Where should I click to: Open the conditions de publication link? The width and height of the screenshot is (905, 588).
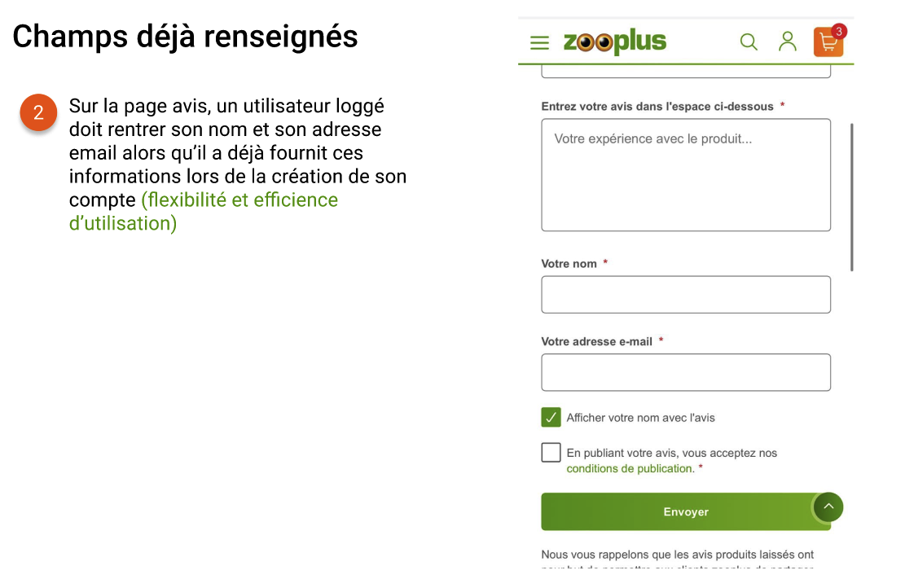pos(630,469)
